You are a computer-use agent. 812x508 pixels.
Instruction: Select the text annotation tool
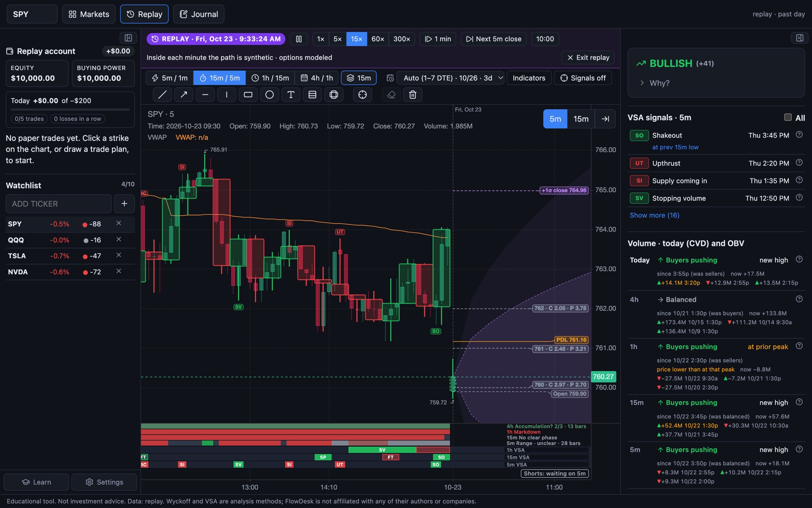click(x=291, y=95)
